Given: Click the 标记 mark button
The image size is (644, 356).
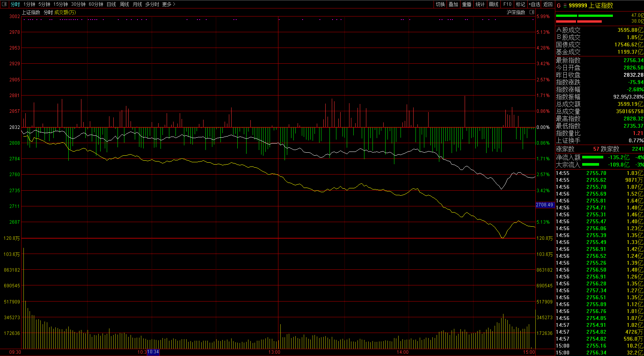Looking at the screenshot, I should point(520,4).
